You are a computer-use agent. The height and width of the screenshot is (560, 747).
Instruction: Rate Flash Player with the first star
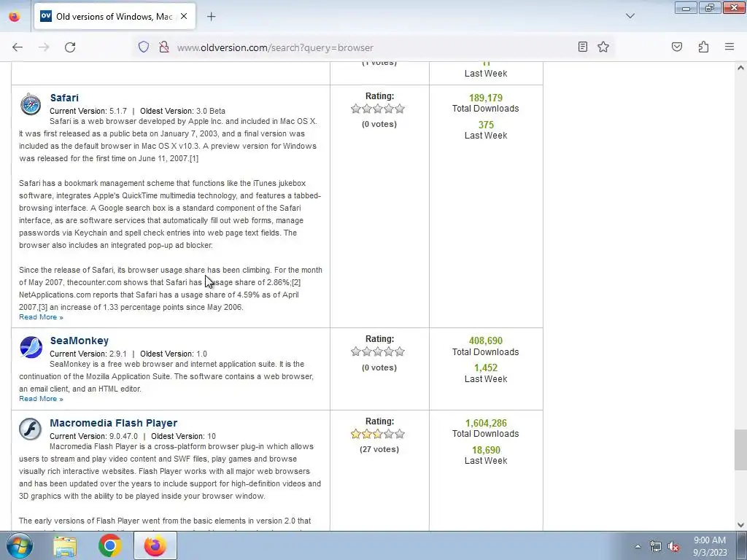[x=356, y=435]
